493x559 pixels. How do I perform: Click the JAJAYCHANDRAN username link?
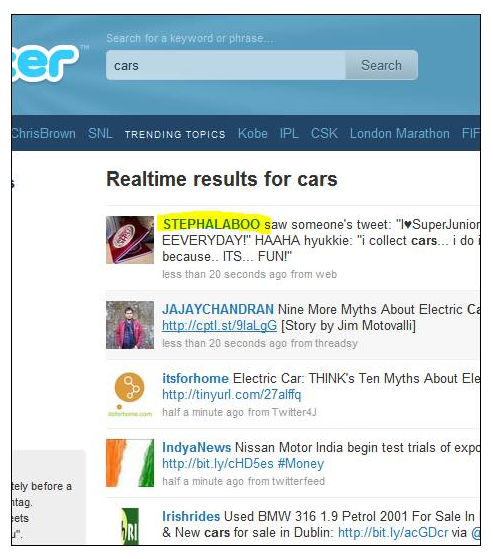click(x=218, y=309)
